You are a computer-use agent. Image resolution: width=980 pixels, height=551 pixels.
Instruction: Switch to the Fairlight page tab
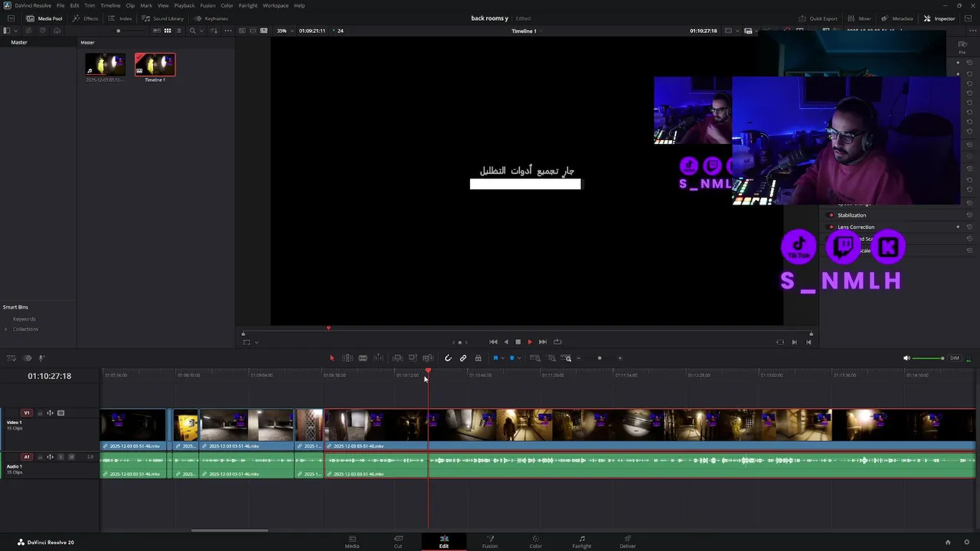pyautogui.click(x=582, y=542)
